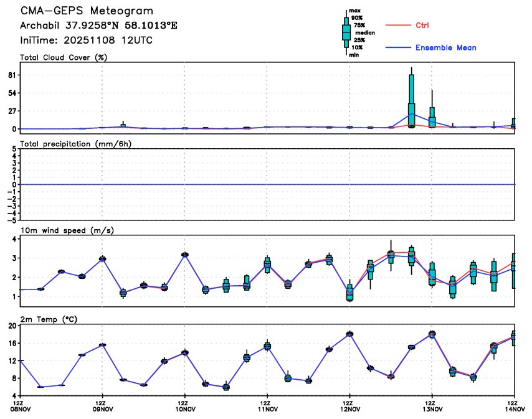Click the 'IniTime: 20251108 12UTC' label
This screenshot has width=532, height=419.
(x=86, y=40)
